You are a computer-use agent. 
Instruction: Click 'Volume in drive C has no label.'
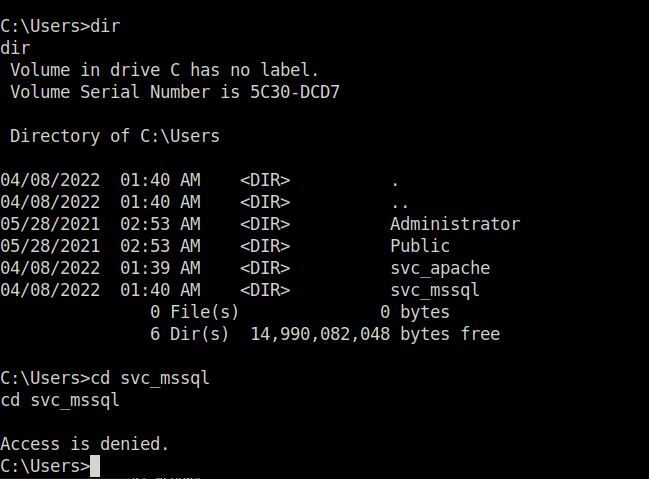coord(164,70)
